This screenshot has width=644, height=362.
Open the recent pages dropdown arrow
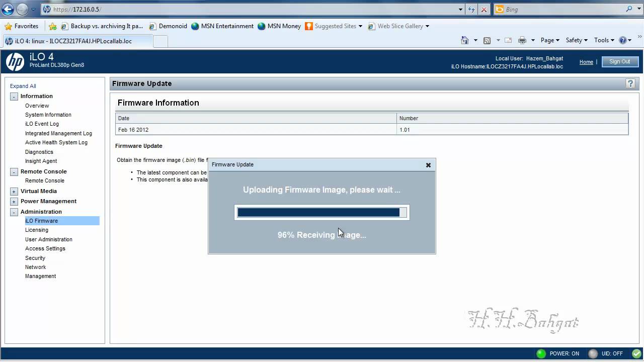click(x=34, y=10)
